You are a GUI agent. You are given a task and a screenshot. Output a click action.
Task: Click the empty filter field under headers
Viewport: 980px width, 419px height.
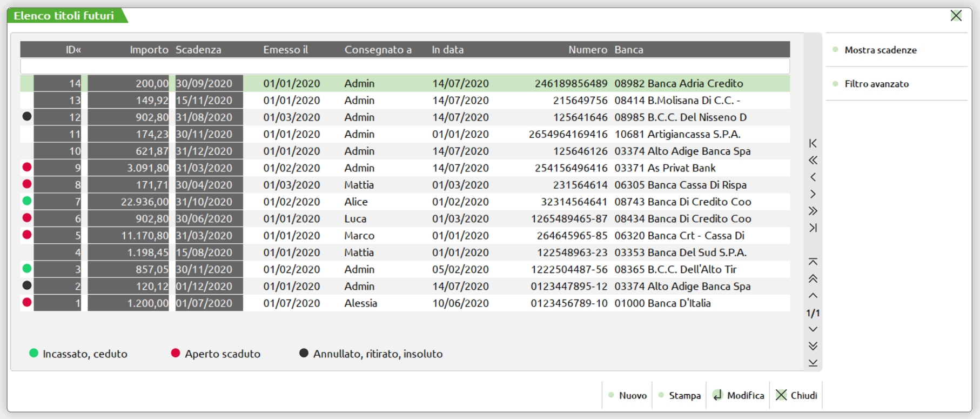(405, 66)
